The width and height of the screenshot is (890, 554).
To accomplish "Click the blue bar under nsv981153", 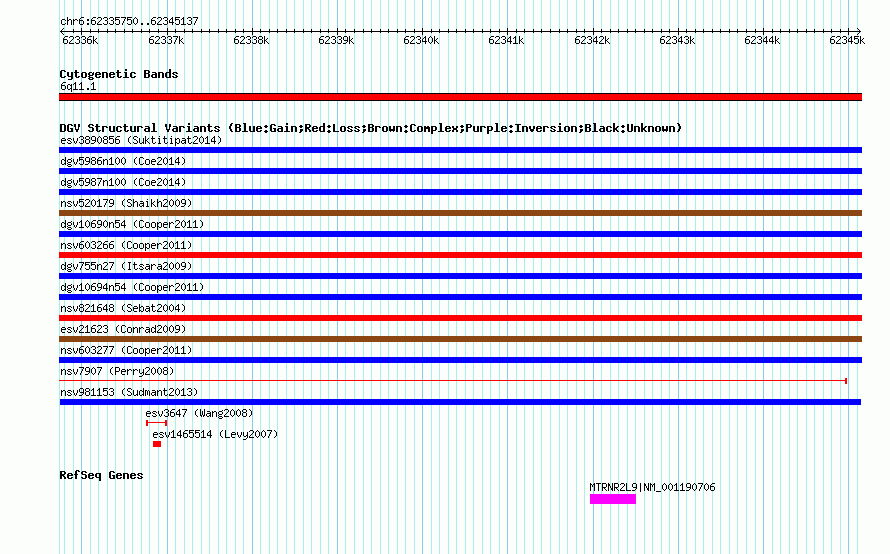I will tap(460, 402).
